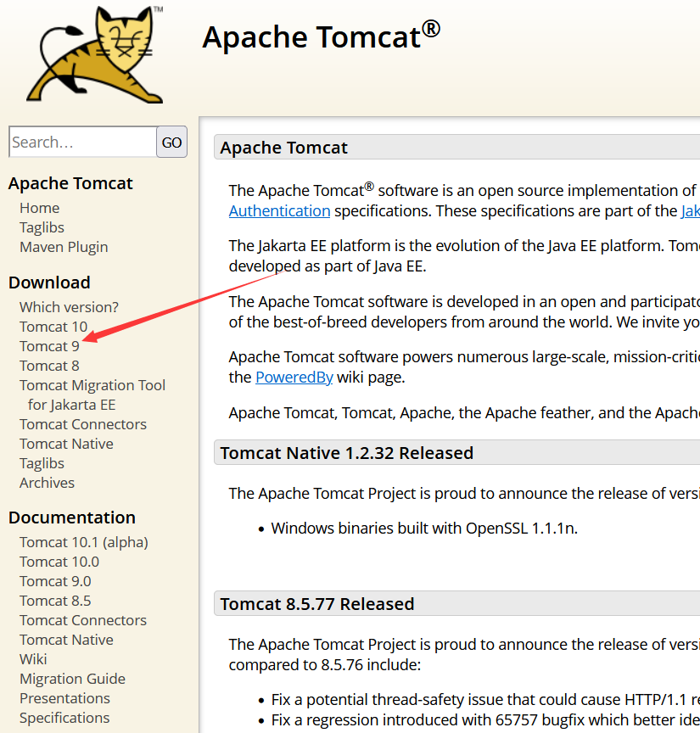Click inside the Search field
Screen dimensions: 700x733
tap(81, 142)
